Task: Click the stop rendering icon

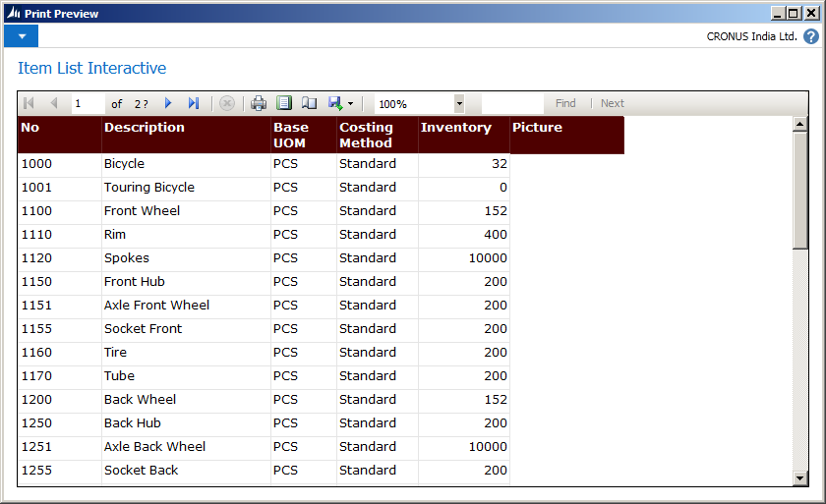Action: pyautogui.click(x=227, y=103)
